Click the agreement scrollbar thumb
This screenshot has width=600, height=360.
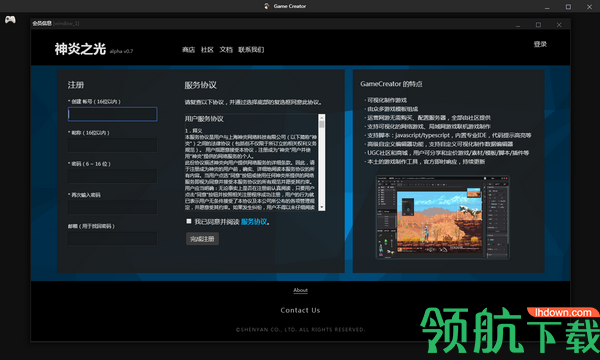point(322,124)
